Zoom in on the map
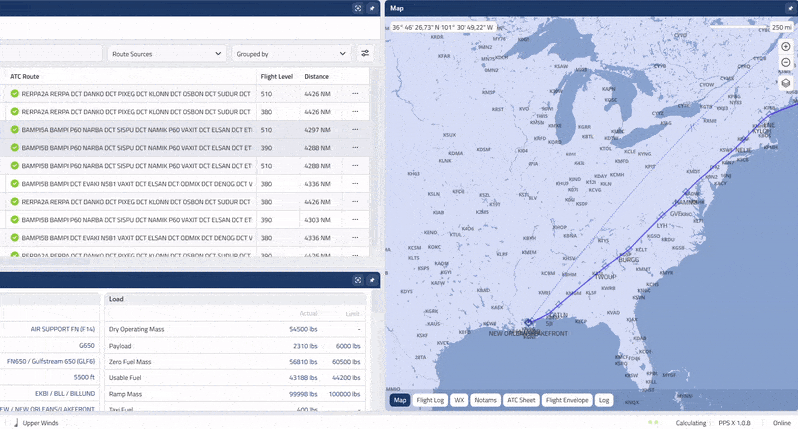The width and height of the screenshot is (798, 429). [786, 46]
